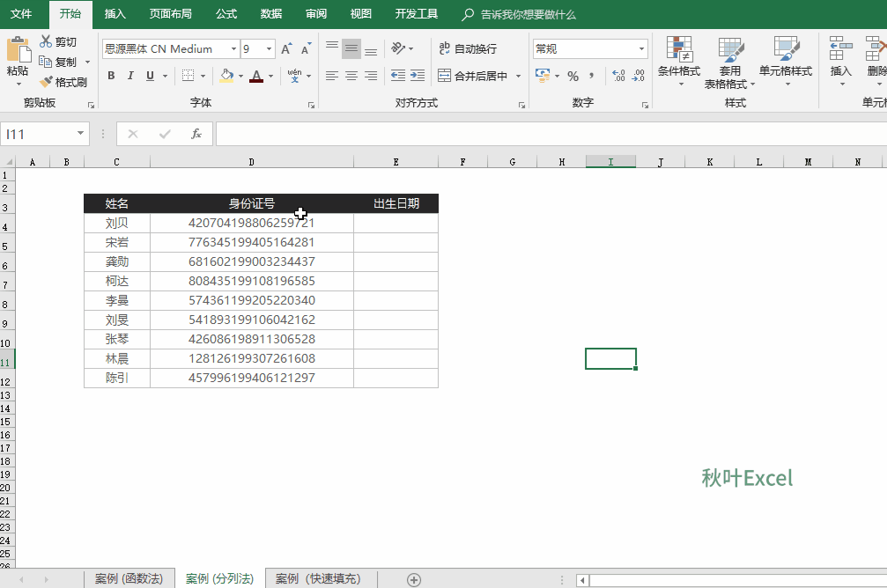Click the Paste clipboard icon
887x588 pixels.
point(18,50)
